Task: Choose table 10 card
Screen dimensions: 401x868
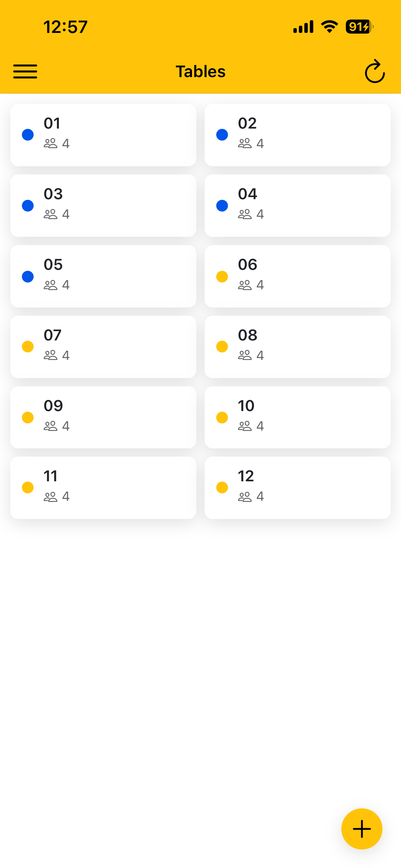Action: click(x=297, y=418)
